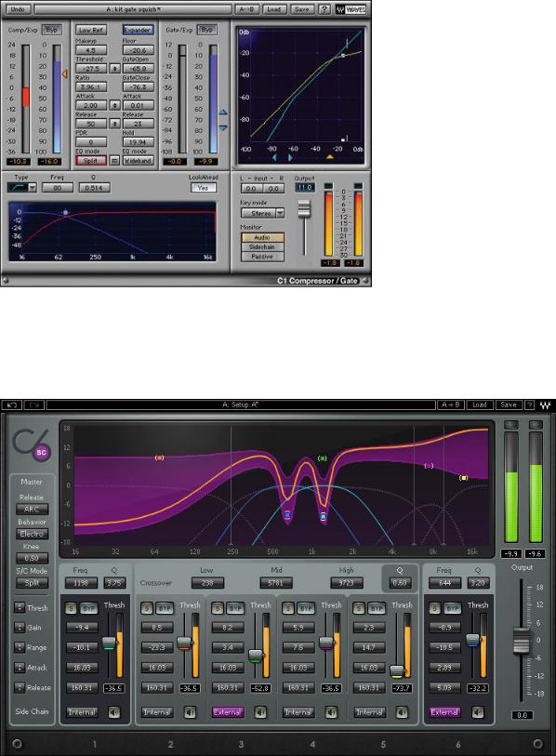Click A->B in the C6 toolbar
This screenshot has width=556, height=756.
click(x=450, y=405)
